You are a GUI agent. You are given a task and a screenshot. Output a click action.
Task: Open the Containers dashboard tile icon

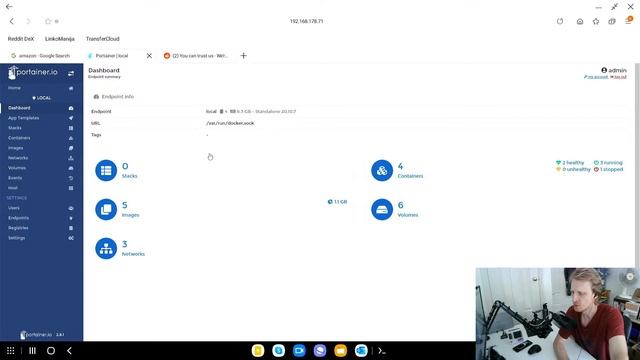382,170
